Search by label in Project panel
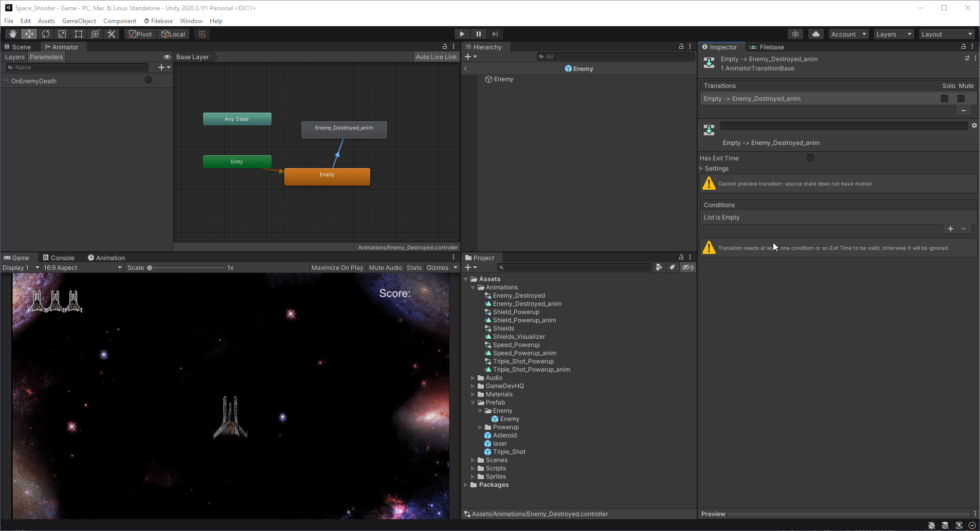980x531 pixels. tap(672, 267)
